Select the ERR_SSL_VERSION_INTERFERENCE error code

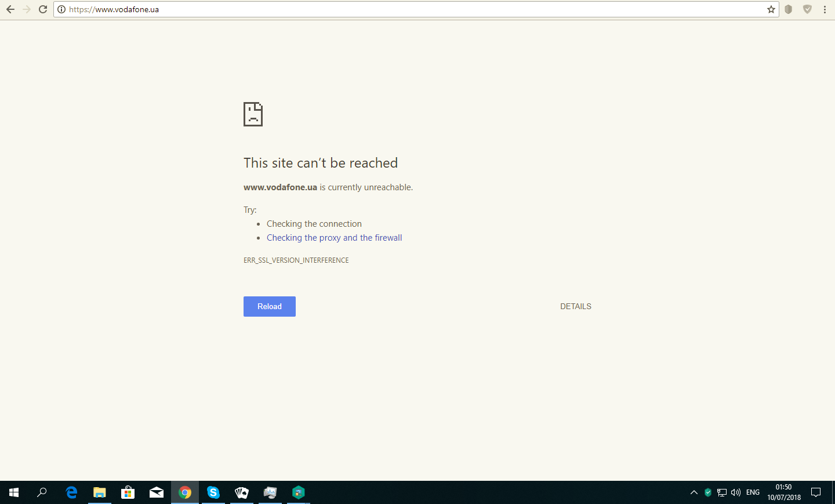click(296, 260)
